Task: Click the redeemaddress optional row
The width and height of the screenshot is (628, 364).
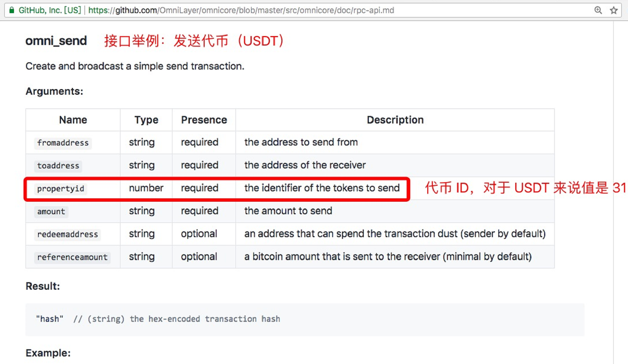Action: [x=290, y=234]
